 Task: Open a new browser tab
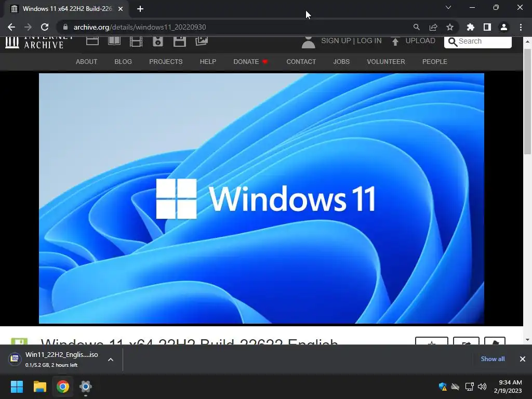pos(140,9)
